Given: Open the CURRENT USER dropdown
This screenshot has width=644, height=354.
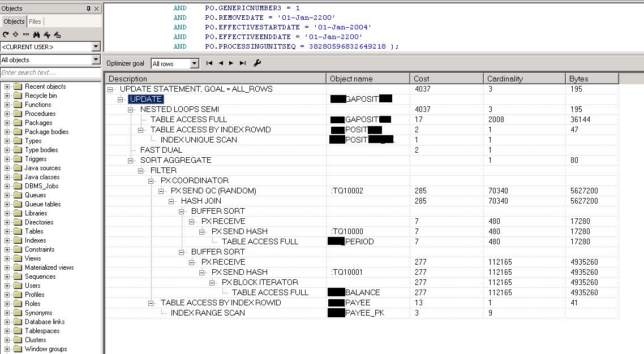Looking at the screenshot, I should pyautogui.click(x=96, y=47).
